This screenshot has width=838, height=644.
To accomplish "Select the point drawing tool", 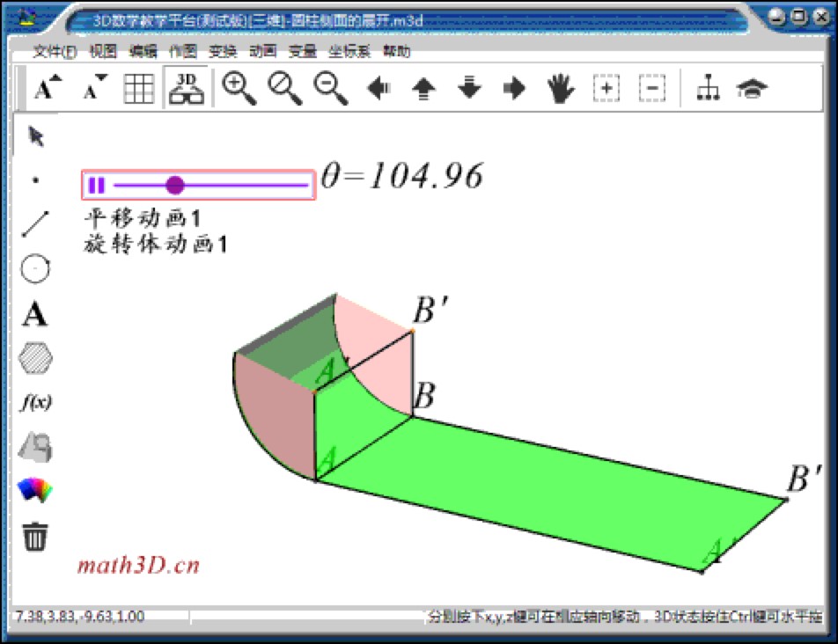I will coord(35,180).
